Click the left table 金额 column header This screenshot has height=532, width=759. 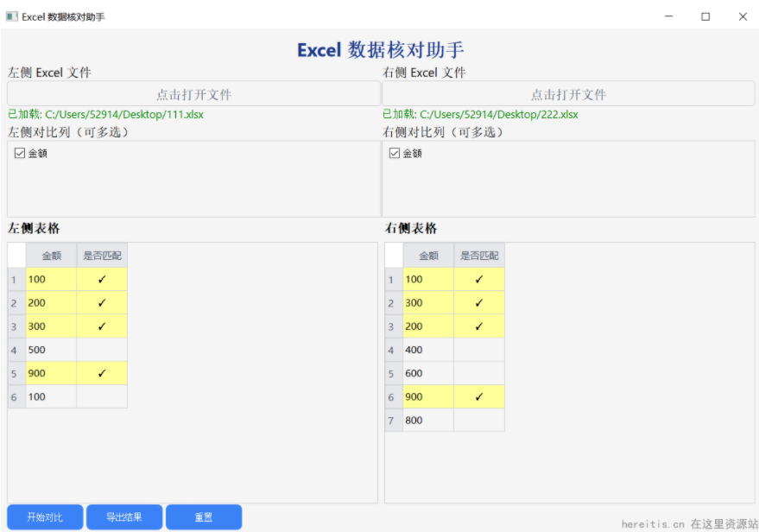[x=51, y=256]
